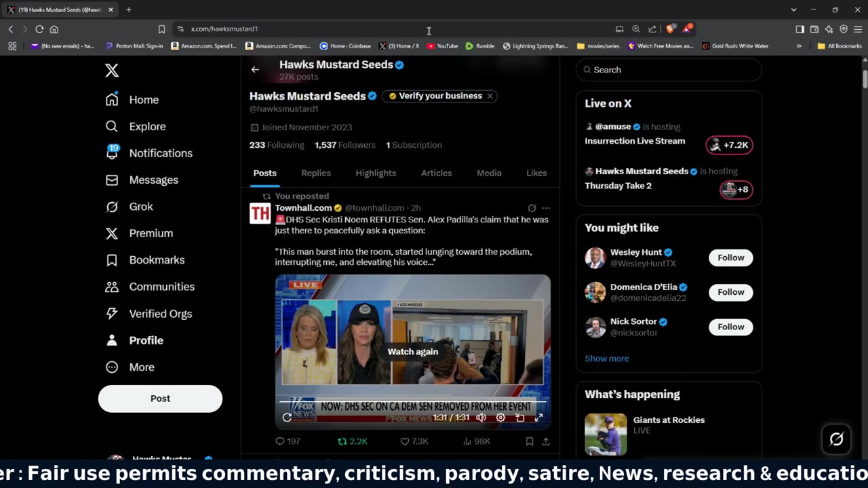Switch to the Media tab
Image resolution: width=868 pixels, height=488 pixels.
click(x=489, y=173)
